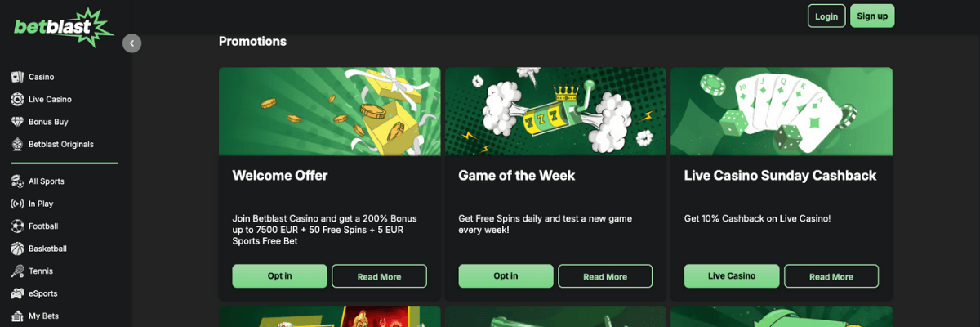Open Live Casino from Sunday Cashback card
The width and height of the screenshot is (980, 327).
731,276
